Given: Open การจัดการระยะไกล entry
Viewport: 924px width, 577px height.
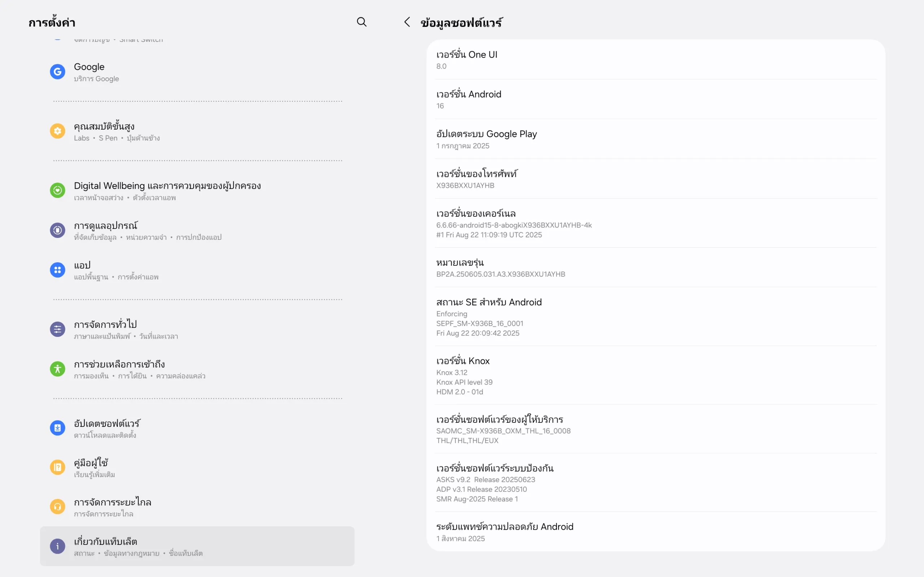Looking at the screenshot, I should [x=197, y=507].
